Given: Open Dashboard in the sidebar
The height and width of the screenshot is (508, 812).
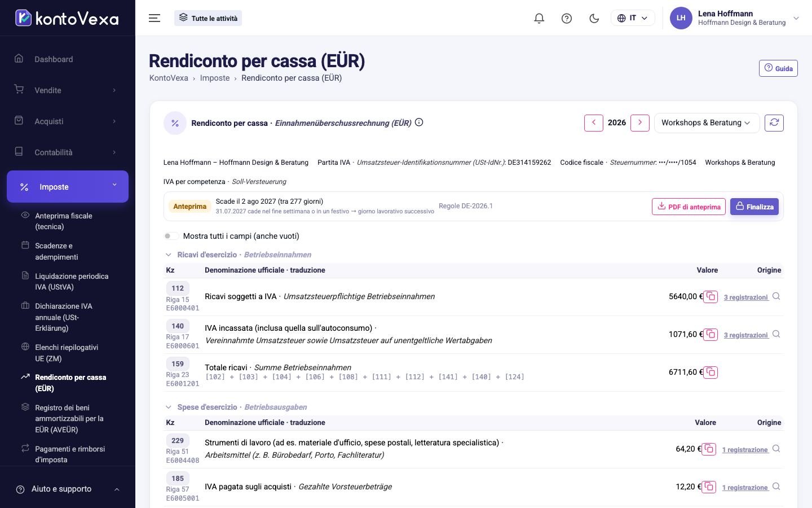Looking at the screenshot, I should coord(68,59).
